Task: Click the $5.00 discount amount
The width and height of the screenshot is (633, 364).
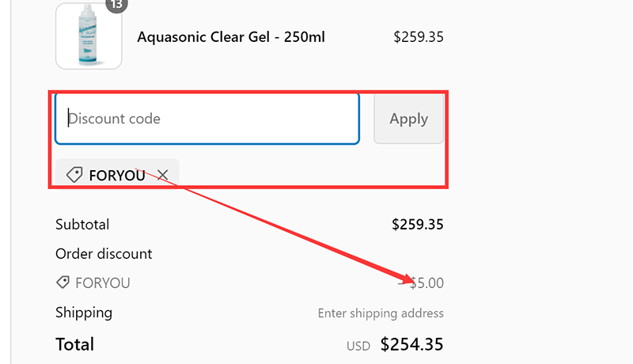Action: 421,282
